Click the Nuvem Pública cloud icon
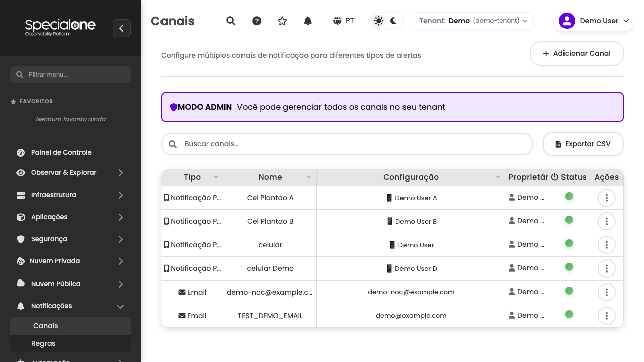The image size is (644, 362). pyautogui.click(x=21, y=283)
